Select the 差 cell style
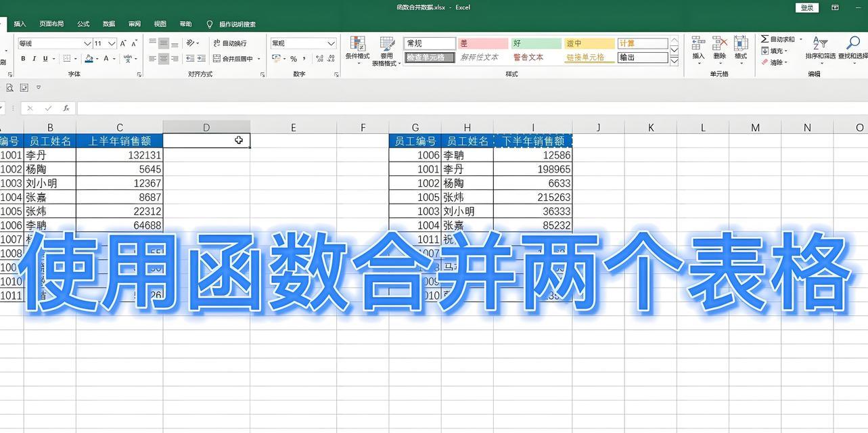Image resolution: width=868 pixels, height=433 pixels. (482, 43)
